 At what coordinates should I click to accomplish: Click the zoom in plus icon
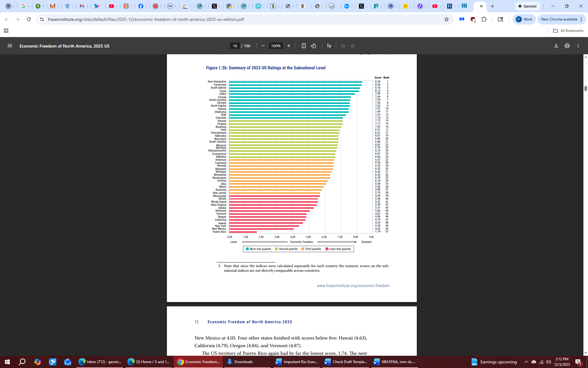tap(288, 46)
